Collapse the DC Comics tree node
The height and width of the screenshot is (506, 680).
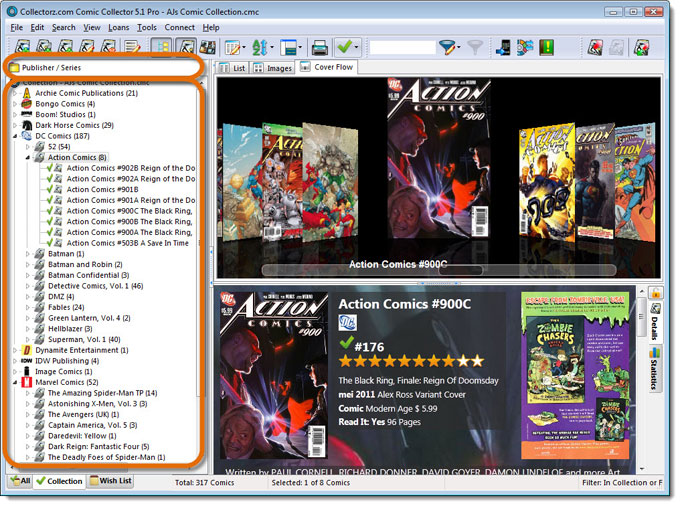[x=14, y=135]
